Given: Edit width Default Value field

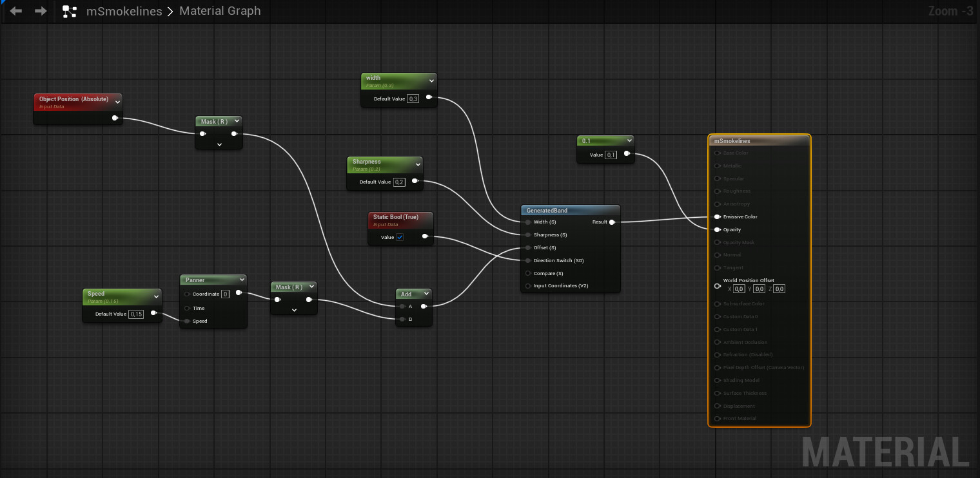Looking at the screenshot, I should [x=413, y=99].
